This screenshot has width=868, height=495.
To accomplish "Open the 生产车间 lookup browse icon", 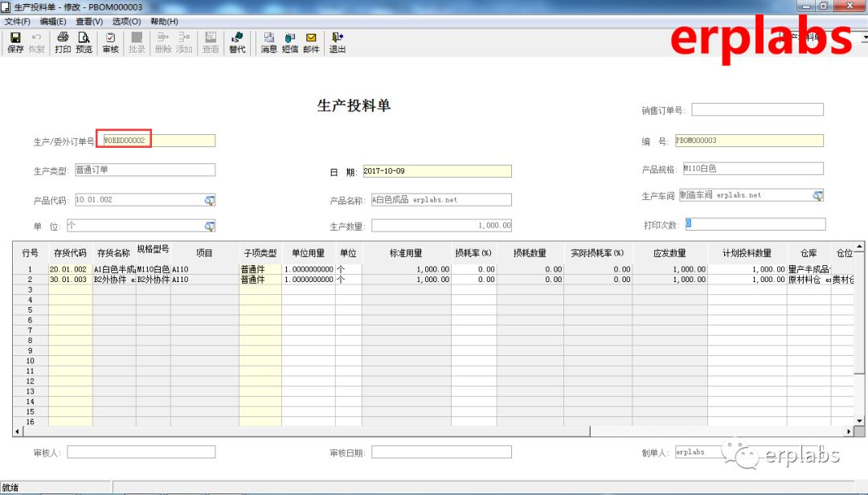I will point(818,194).
